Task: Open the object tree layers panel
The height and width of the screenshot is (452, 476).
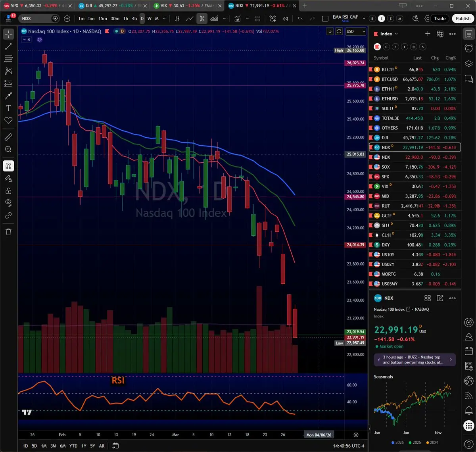Action: pos(469,63)
